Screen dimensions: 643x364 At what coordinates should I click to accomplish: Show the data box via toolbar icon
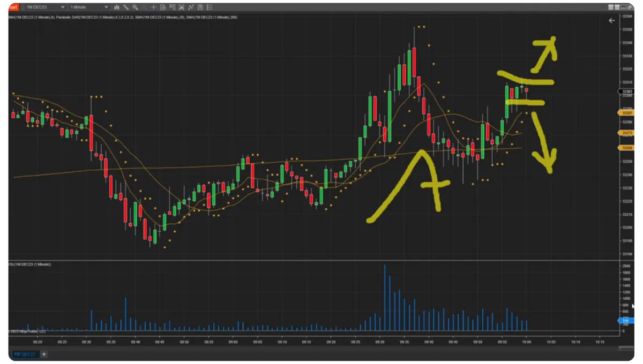(x=163, y=7)
